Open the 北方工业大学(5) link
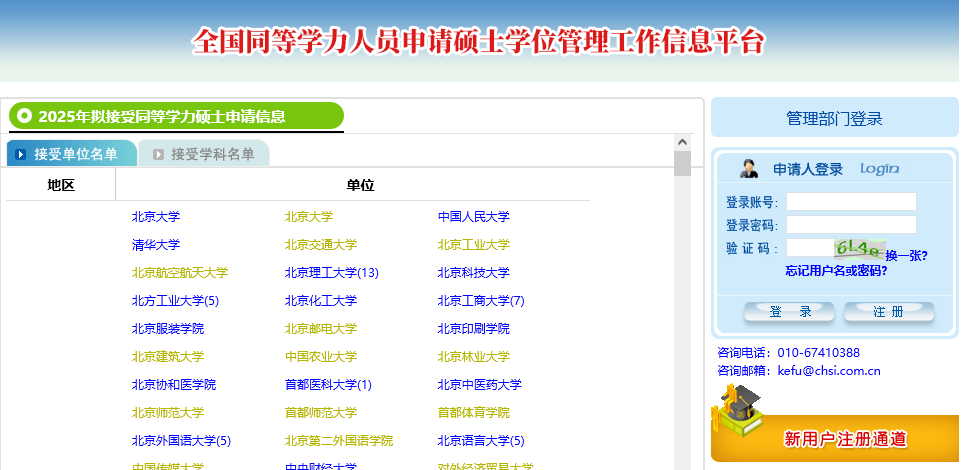 point(175,301)
